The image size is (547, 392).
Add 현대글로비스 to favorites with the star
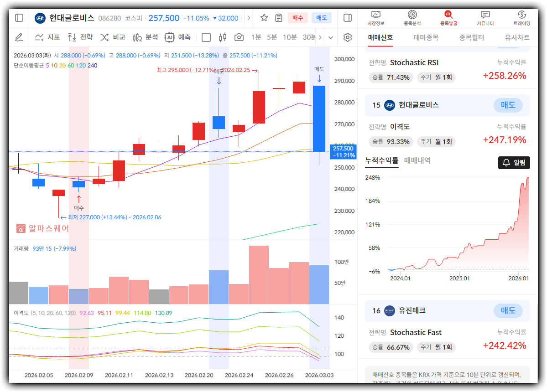(264, 18)
